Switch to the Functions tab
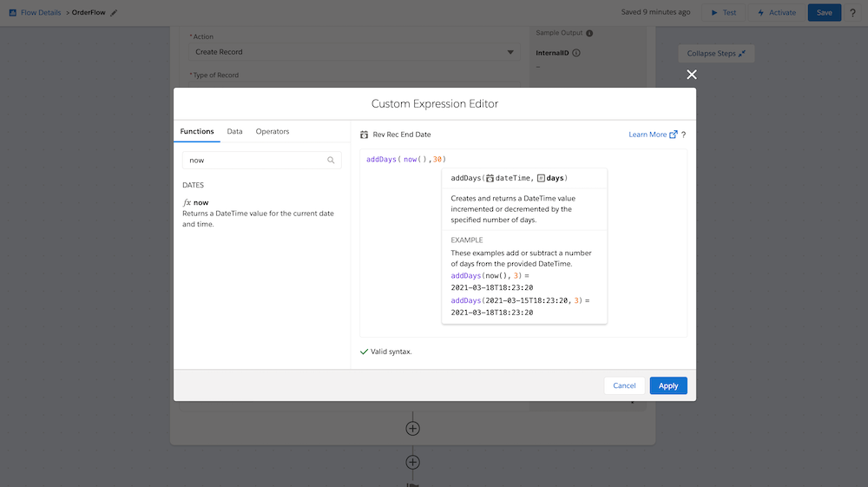The width and height of the screenshot is (868, 487). click(x=197, y=131)
